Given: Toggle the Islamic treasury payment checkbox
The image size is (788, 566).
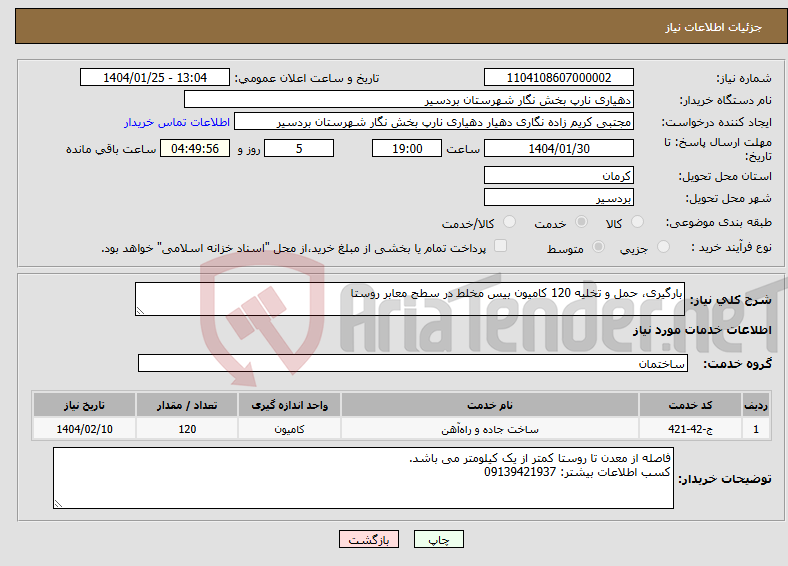Looking at the screenshot, I should coord(501,246).
